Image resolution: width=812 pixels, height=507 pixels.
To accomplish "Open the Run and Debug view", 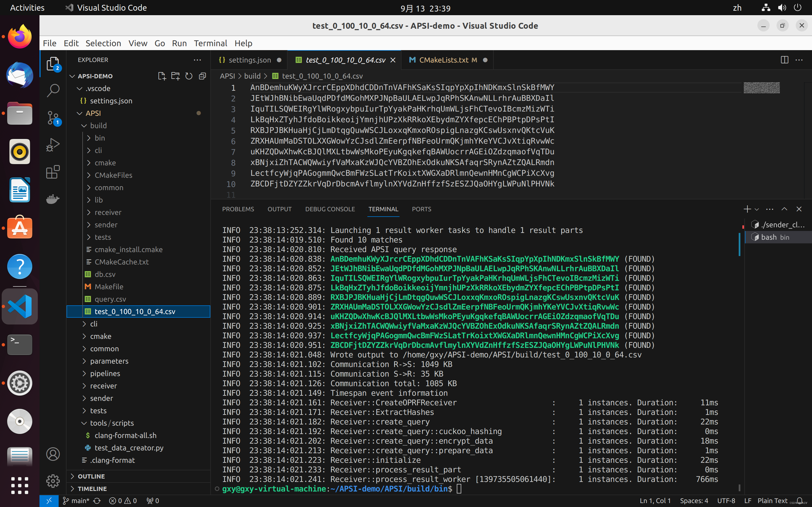I will tap(53, 145).
